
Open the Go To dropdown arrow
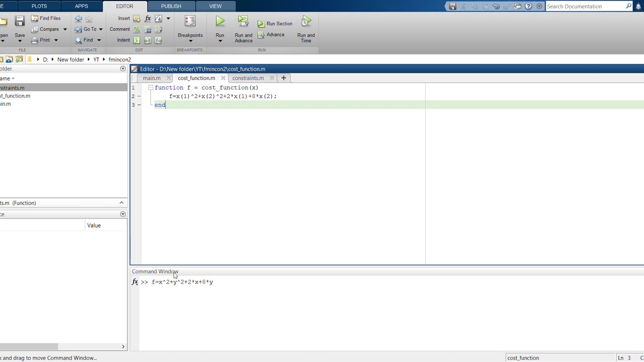click(101, 29)
